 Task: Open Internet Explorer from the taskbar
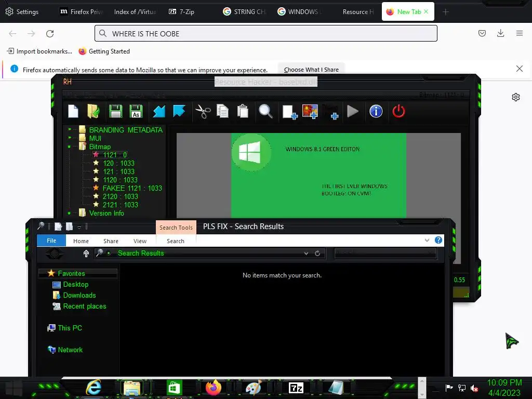coord(94,388)
